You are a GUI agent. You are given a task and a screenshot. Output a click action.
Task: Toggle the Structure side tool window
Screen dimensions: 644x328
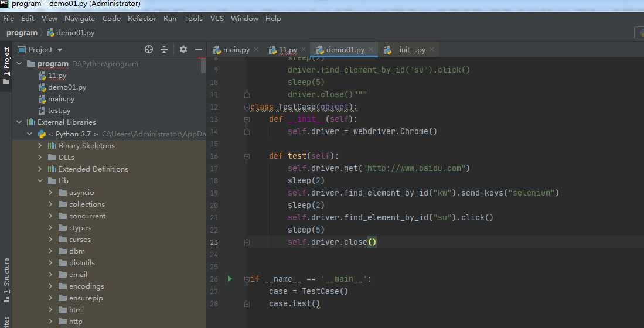(x=6, y=280)
